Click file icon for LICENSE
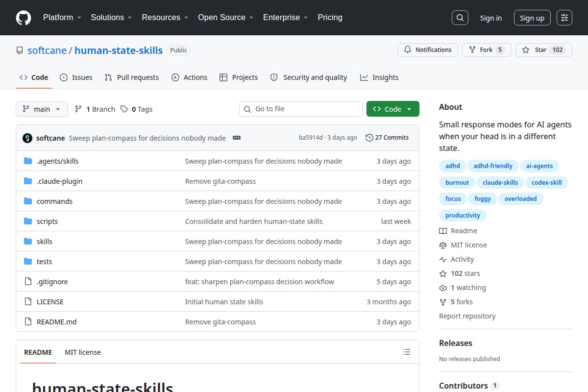This screenshot has height=392, width=588. (28, 302)
